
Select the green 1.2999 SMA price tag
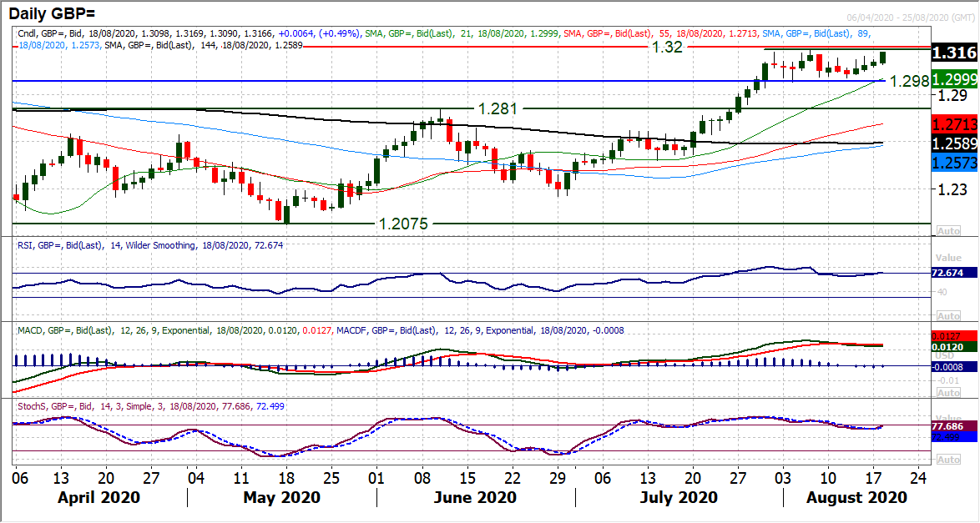955,76
